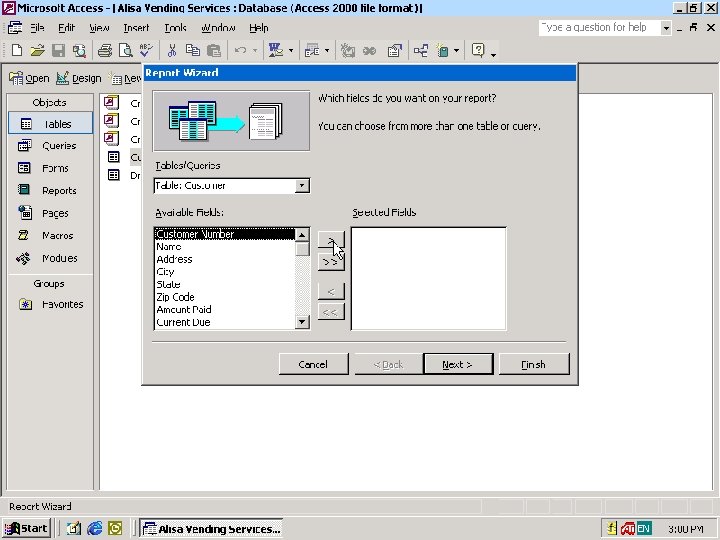Screen dimensions: 720x540
Task: Select Zip Code in Available Fields
Action: click(x=225, y=297)
